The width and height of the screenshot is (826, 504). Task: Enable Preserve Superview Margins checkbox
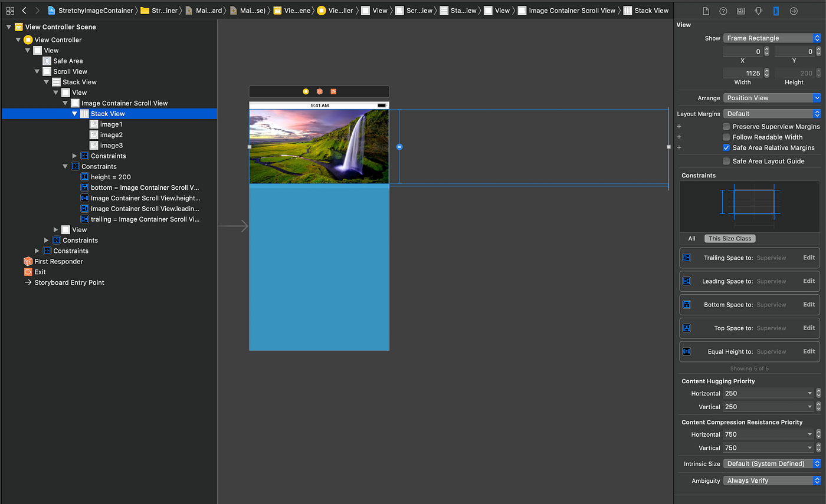(x=727, y=127)
